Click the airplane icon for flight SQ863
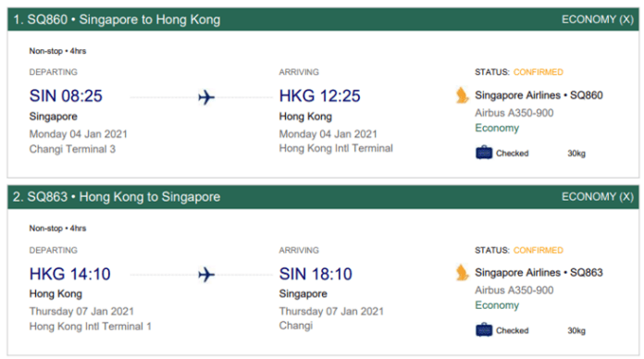The height and width of the screenshot is (359, 644). tap(206, 275)
